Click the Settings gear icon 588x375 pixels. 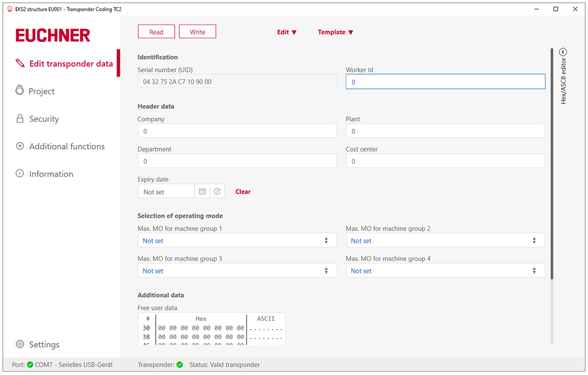tap(20, 344)
